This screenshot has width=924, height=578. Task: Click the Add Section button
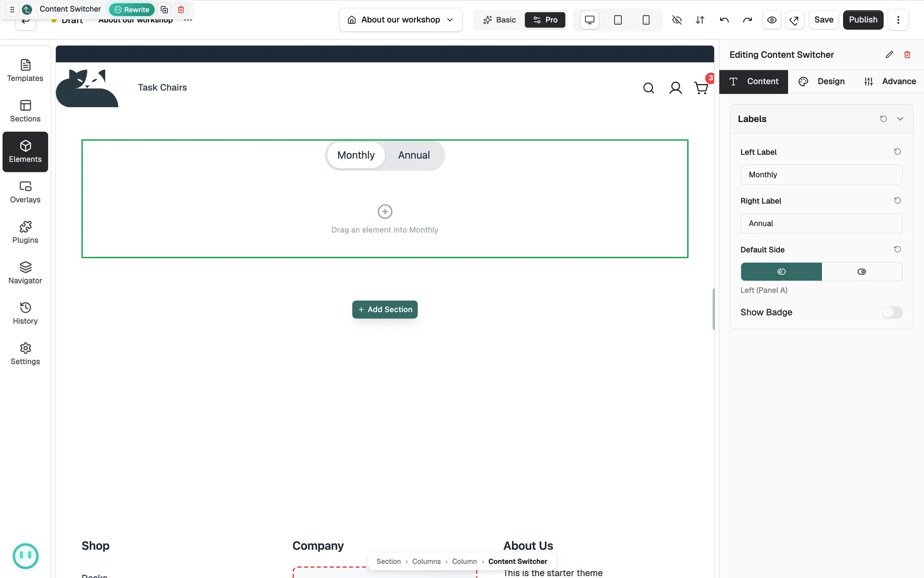385,310
